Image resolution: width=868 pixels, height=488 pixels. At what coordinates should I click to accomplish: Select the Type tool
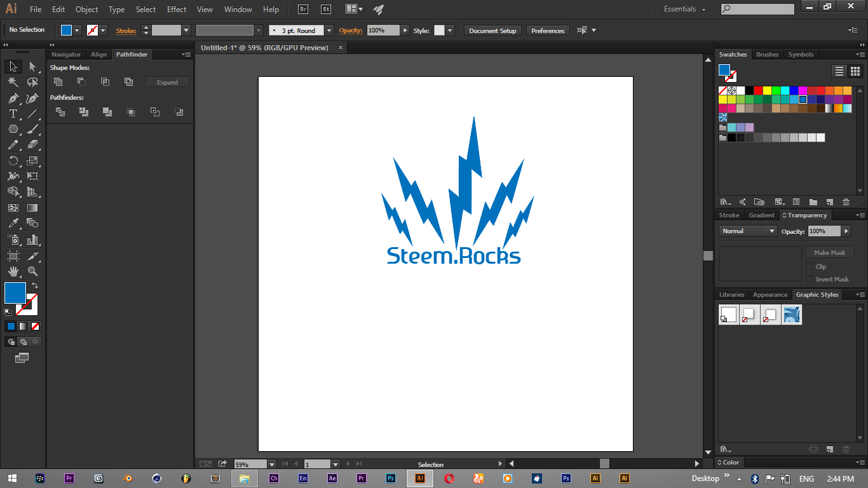coord(13,114)
